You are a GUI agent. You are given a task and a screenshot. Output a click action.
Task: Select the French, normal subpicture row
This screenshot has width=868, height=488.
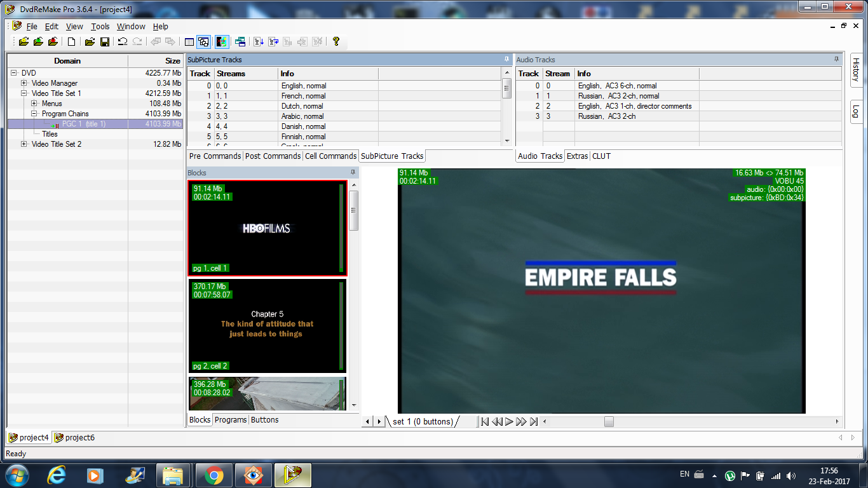[344, 96]
